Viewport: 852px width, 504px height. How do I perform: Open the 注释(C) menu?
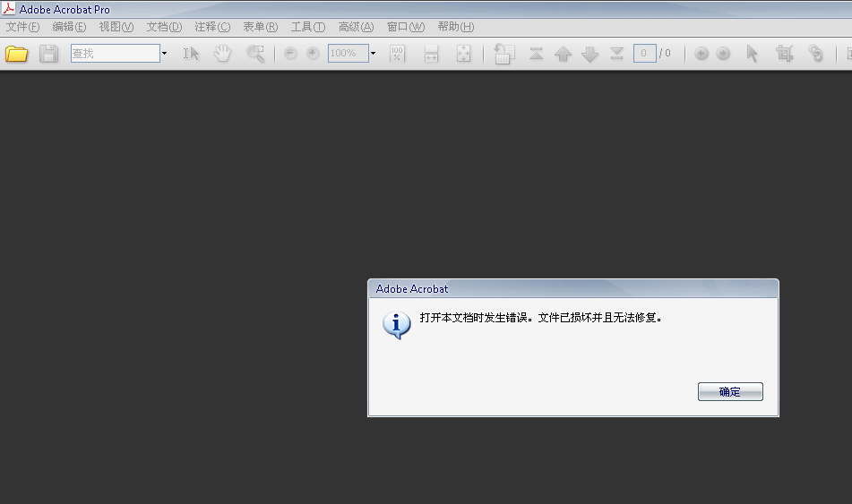click(212, 27)
